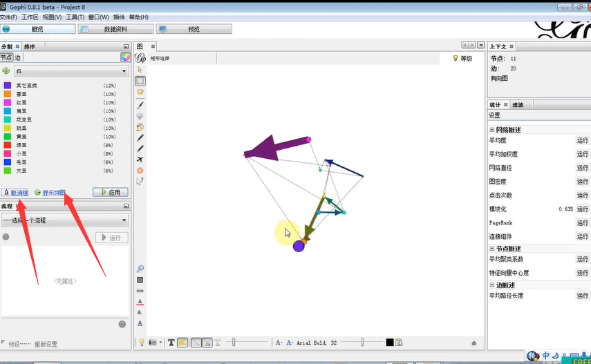Click the green refresh icon beside the partition dropdown
Image resolution: width=591 pixels, height=364 pixels.
point(6,71)
